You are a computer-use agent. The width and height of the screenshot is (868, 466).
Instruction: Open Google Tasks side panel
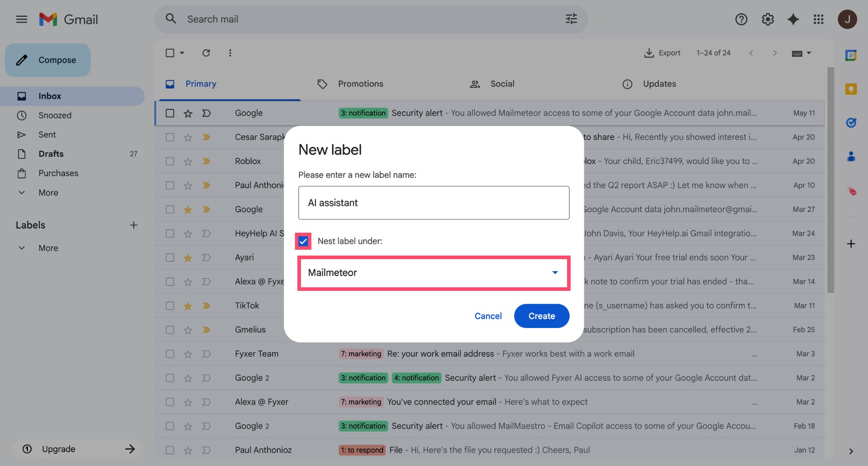[x=851, y=122]
